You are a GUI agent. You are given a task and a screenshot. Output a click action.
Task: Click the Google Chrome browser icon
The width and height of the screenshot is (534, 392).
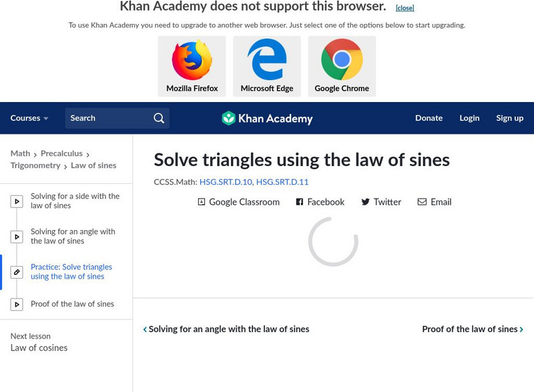click(x=342, y=61)
